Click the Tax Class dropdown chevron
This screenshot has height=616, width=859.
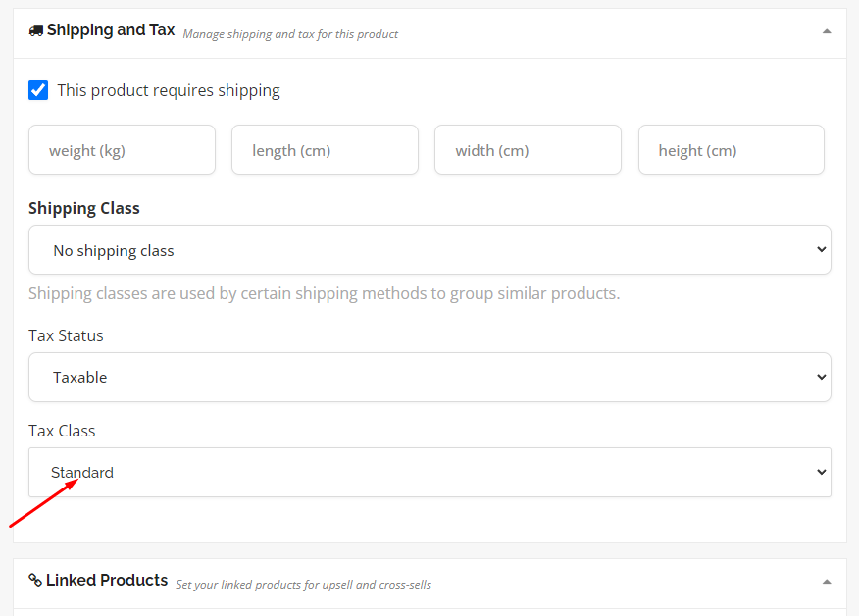(821, 473)
